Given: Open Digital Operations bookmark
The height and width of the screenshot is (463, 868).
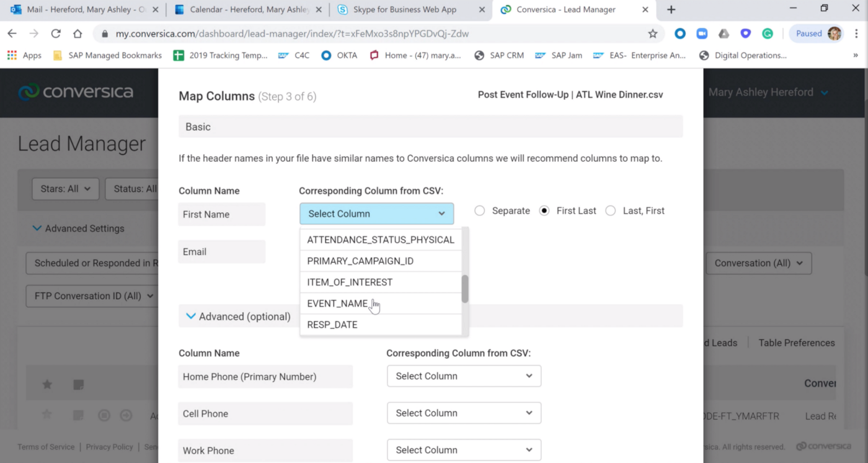Looking at the screenshot, I should pyautogui.click(x=743, y=55).
